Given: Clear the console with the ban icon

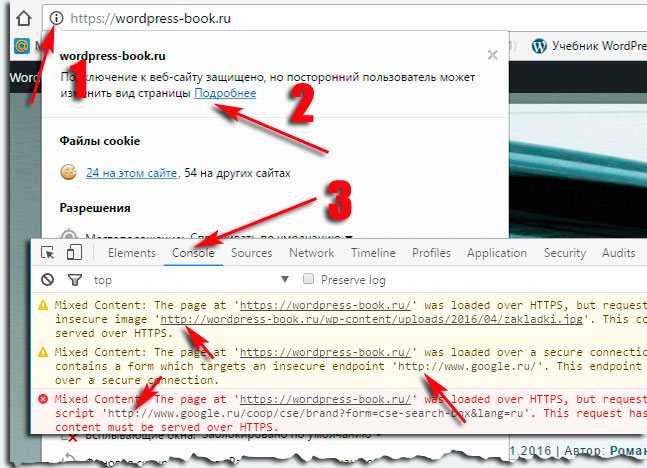Looking at the screenshot, I should point(48,280).
